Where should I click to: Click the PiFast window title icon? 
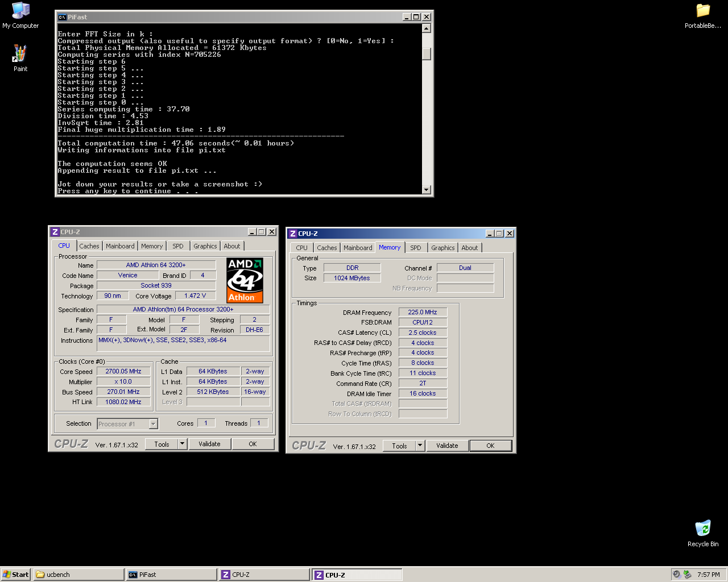pos(62,17)
